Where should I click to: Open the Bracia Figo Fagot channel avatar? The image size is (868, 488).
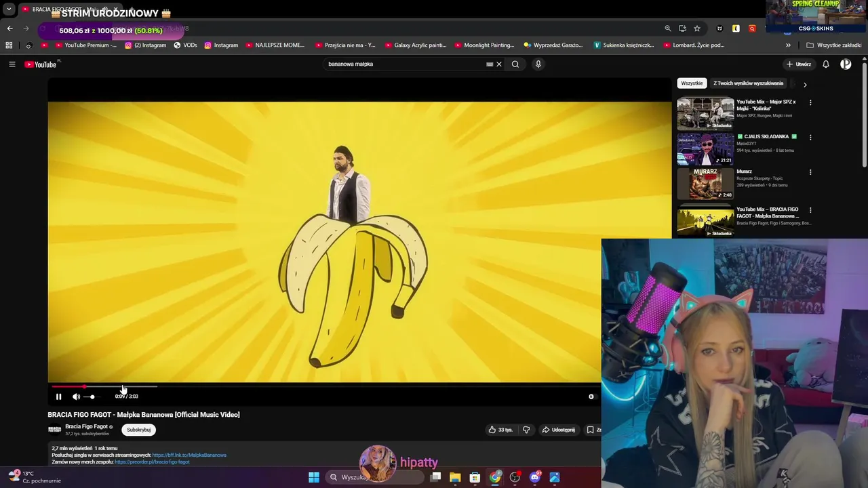(54, 430)
